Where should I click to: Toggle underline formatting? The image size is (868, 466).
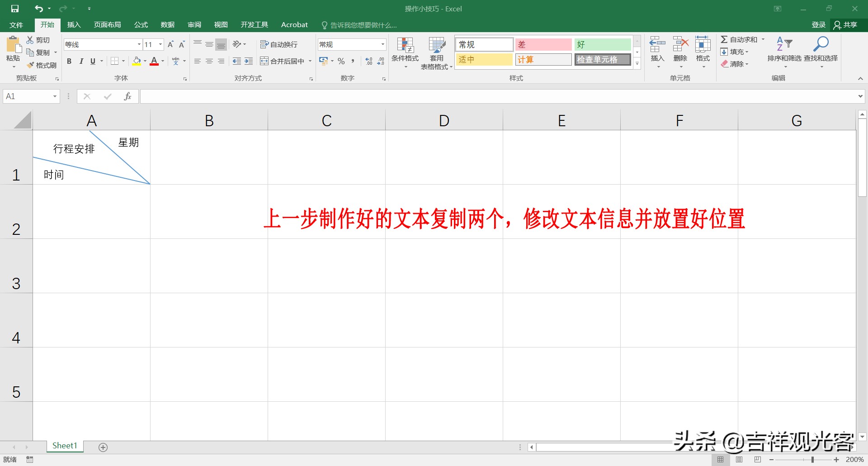tap(92, 61)
